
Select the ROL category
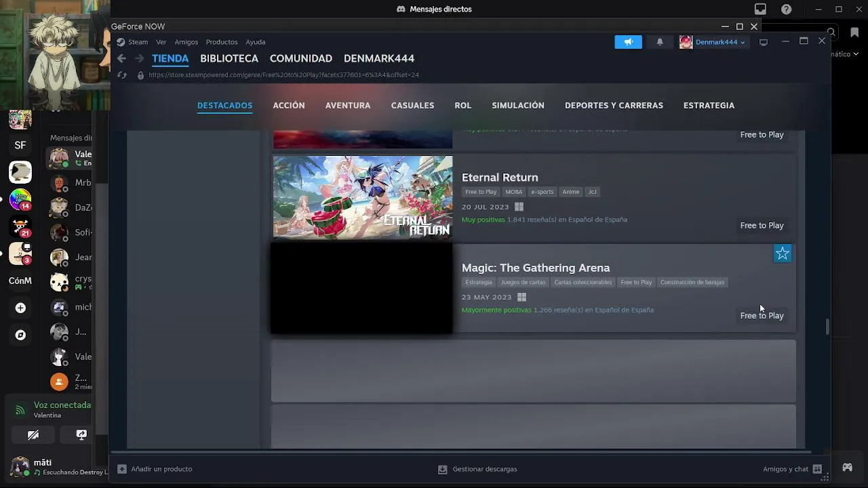click(x=463, y=106)
